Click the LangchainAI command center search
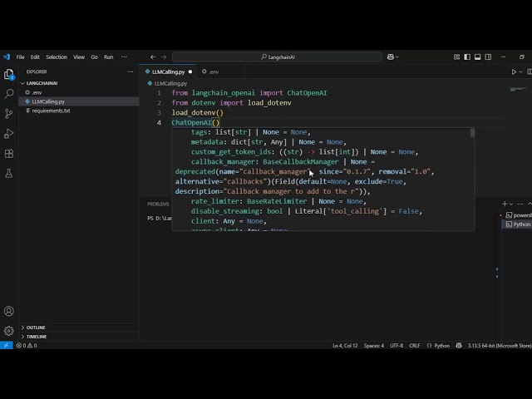532x399 pixels. point(277,57)
